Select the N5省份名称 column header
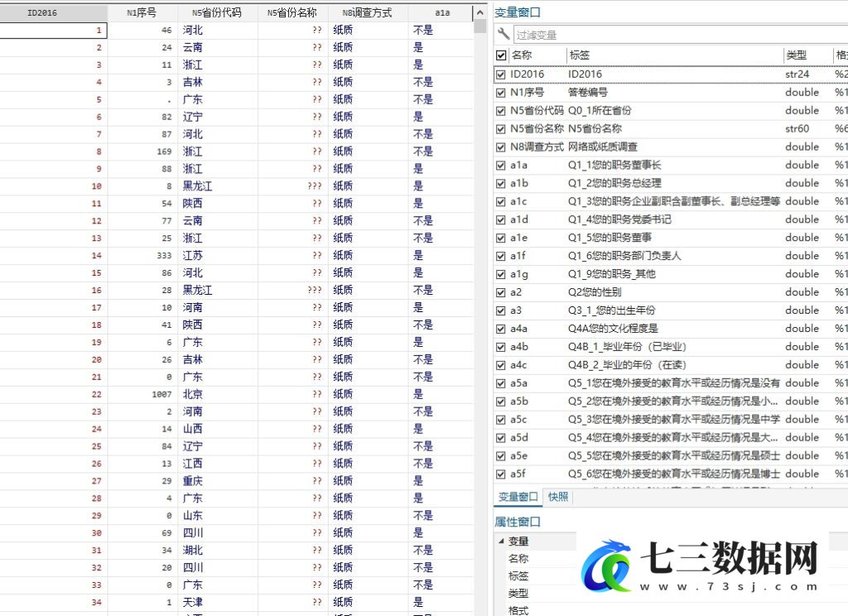The image size is (848, 616). [292, 12]
